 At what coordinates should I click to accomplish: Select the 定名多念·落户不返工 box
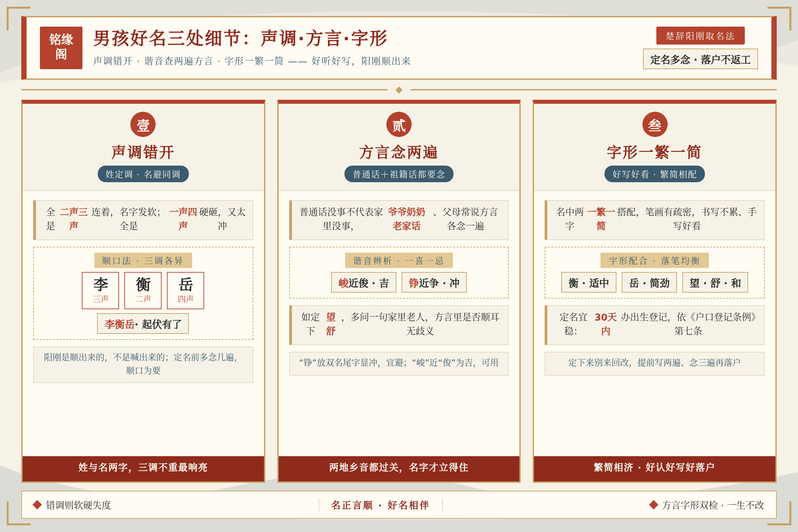[x=700, y=59]
